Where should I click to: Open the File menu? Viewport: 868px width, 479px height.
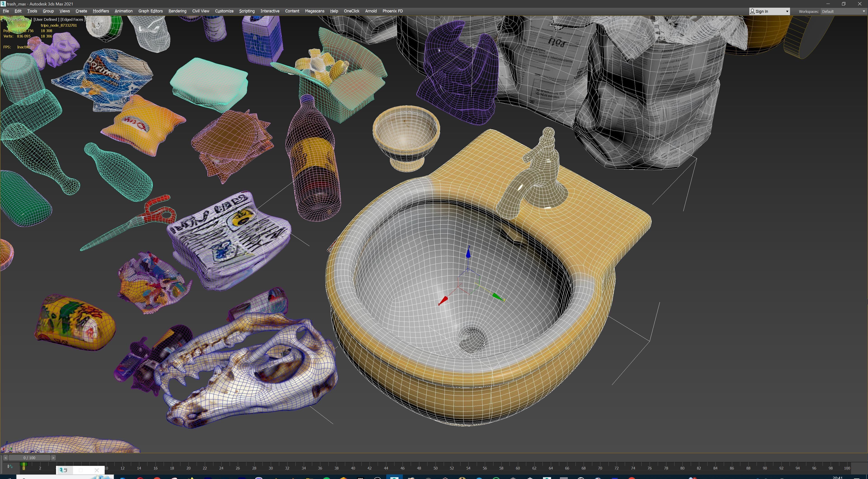tap(6, 11)
